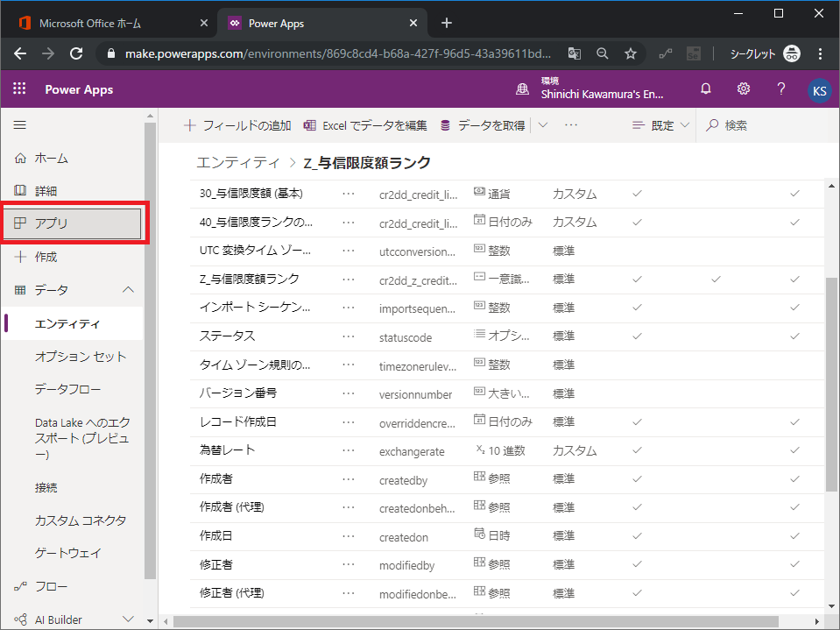Open the 修正者 (代理) field

click(x=232, y=592)
